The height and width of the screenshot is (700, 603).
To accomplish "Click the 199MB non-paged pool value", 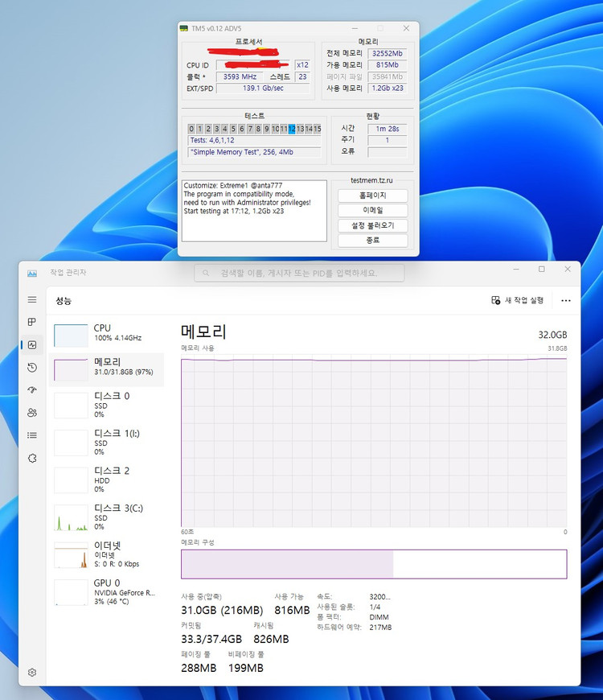I will (x=246, y=668).
